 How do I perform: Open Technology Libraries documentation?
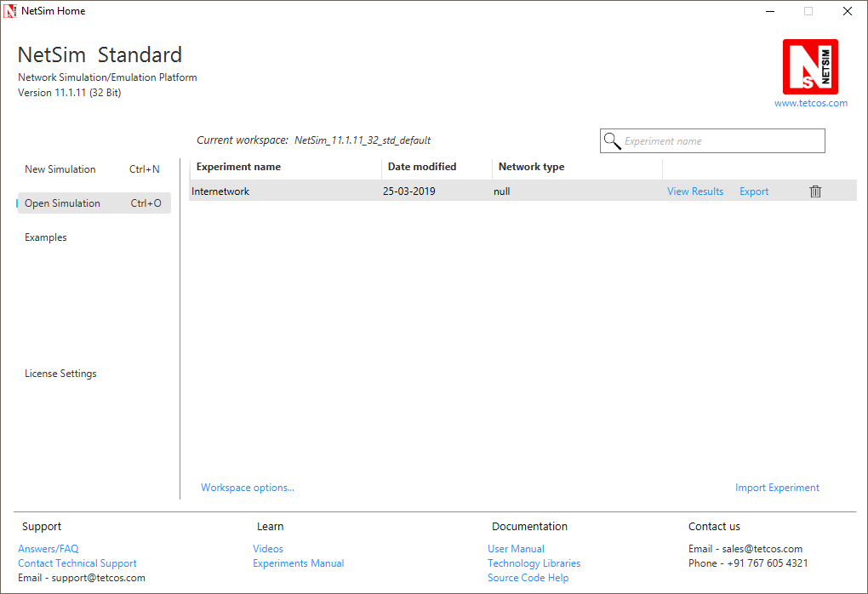click(x=534, y=563)
